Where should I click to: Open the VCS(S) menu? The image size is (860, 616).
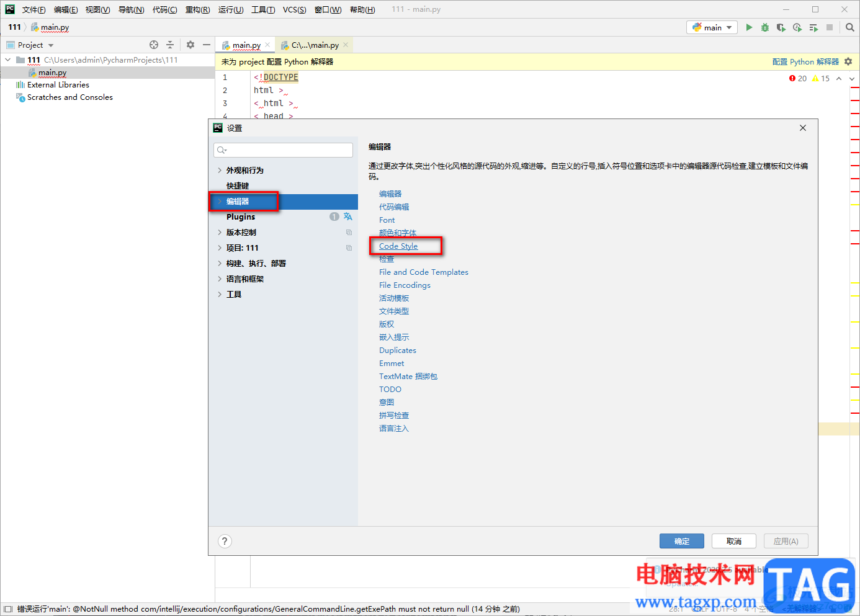coord(295,9)
